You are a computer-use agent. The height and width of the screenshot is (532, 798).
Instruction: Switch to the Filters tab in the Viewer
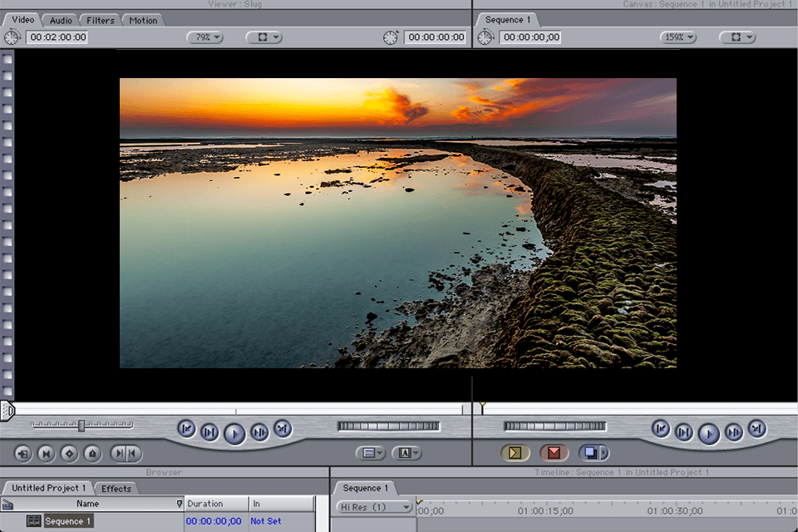coord(100,20)
